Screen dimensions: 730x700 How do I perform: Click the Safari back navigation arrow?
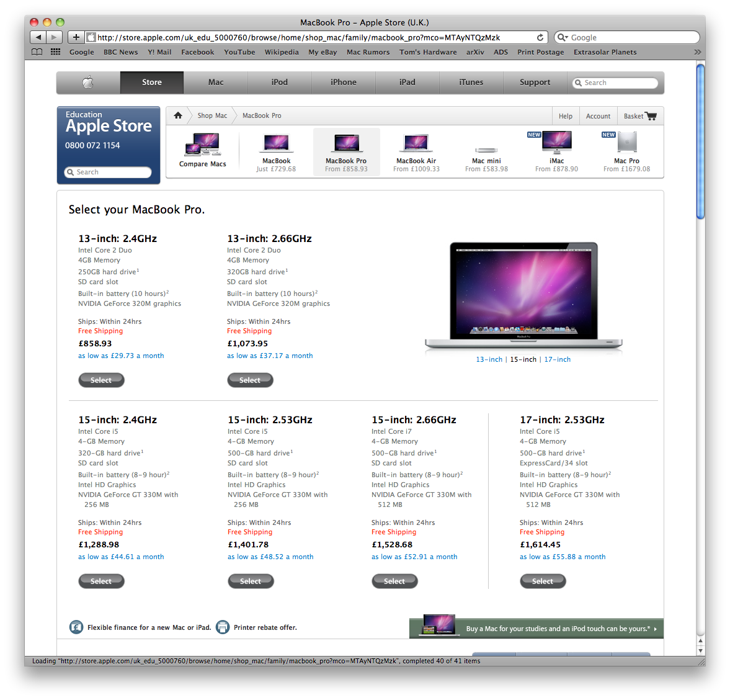click(x=38, y=37)
